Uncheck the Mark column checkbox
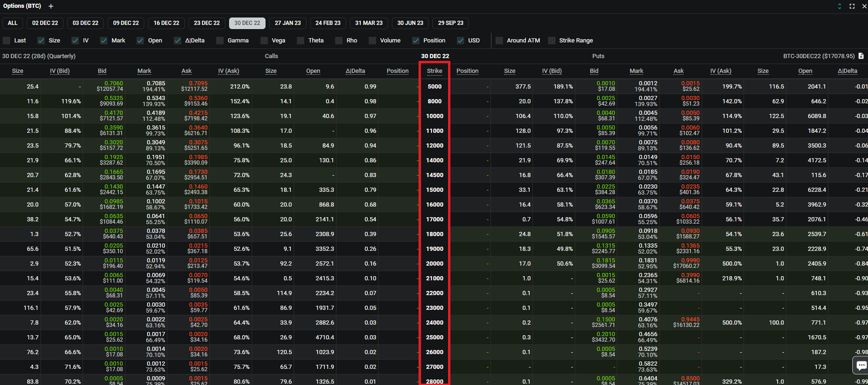The height and width of the screenshot is (385, 868). (x=104, y=41)
